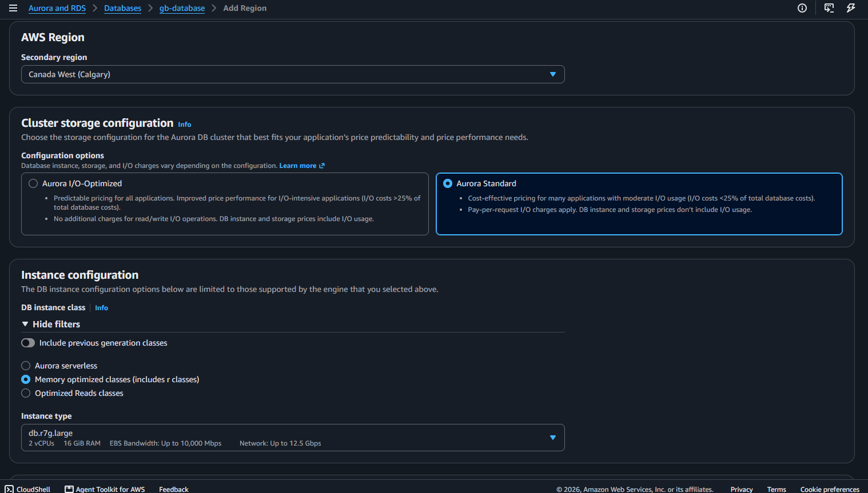
Task: Open Cookie preferences in footer
Action: click(x=830, y=489)
